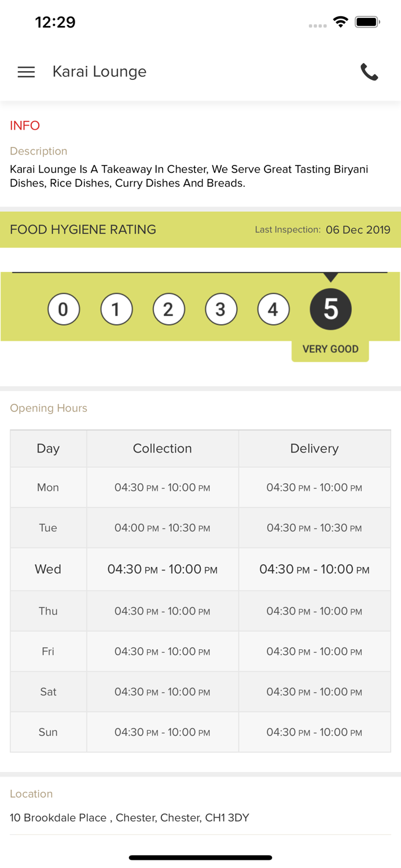Select hygiene rating circle 3
This screenshot has height=868, width=401.
pyautogui.click(x=221, y=310)
